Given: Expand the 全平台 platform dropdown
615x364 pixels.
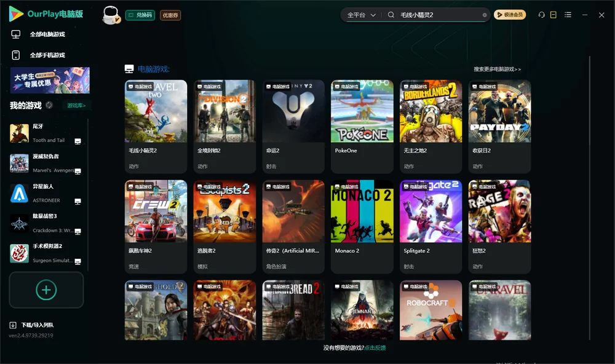Looking at the screenshot, I should 361,15.
